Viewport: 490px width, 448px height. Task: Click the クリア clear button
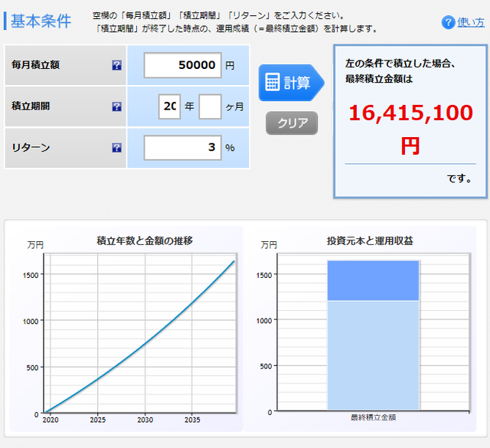(x=292, y=123)
